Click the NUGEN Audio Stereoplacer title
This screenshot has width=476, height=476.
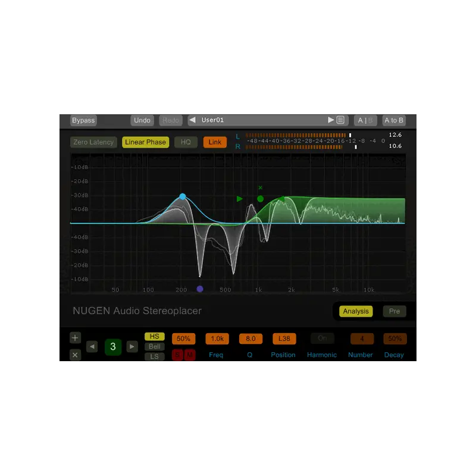tap(137, 311)
